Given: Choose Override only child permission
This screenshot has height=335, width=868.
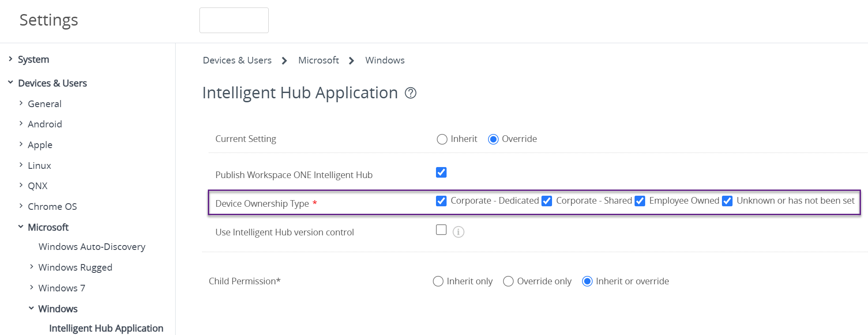Looking at the screenshot, I should click(508, 281).
